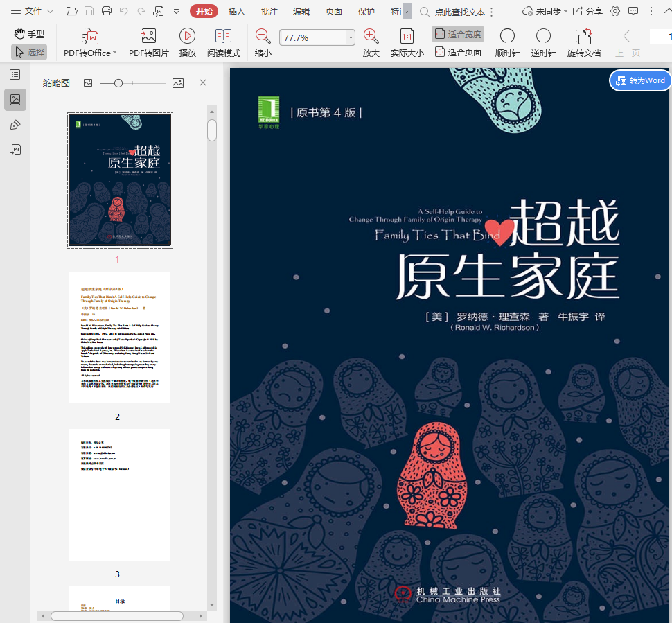Rotate page 逆时针 counterclockwise
672x623 pixels.
coord(543,42)
